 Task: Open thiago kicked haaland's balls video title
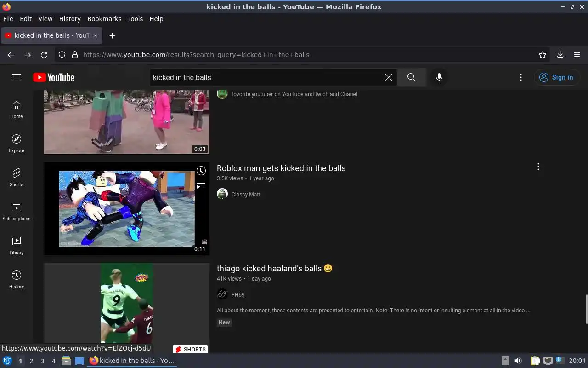(x=274, y=268)
